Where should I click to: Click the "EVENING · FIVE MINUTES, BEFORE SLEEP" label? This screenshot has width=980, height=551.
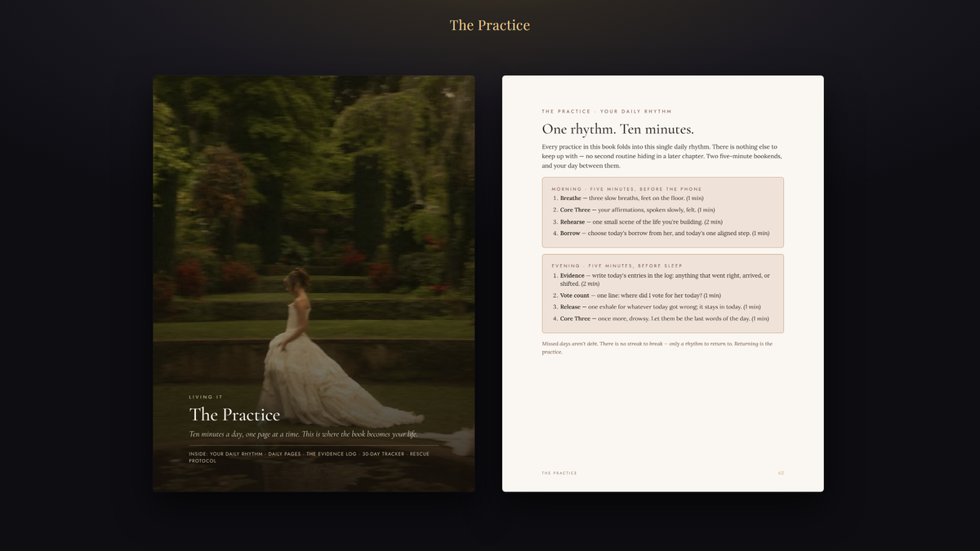coord(618,266)
